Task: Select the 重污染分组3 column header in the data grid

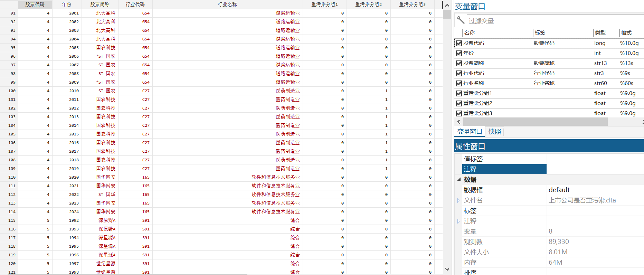Action: coord(412,4)
